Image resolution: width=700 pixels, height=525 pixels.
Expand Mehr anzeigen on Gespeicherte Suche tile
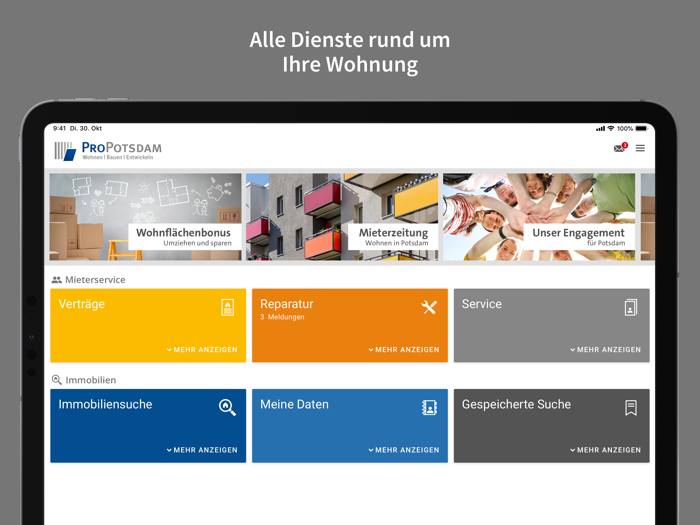[606, 450]
